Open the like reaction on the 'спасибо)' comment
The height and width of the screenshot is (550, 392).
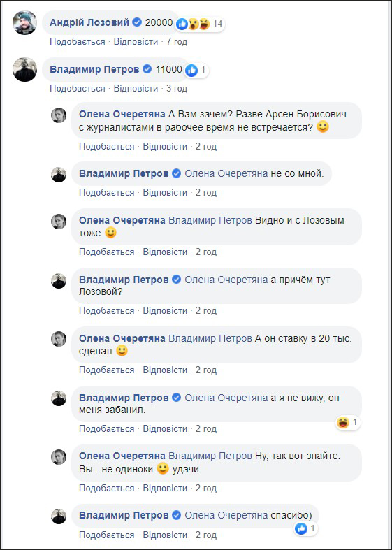pos(301,528)
